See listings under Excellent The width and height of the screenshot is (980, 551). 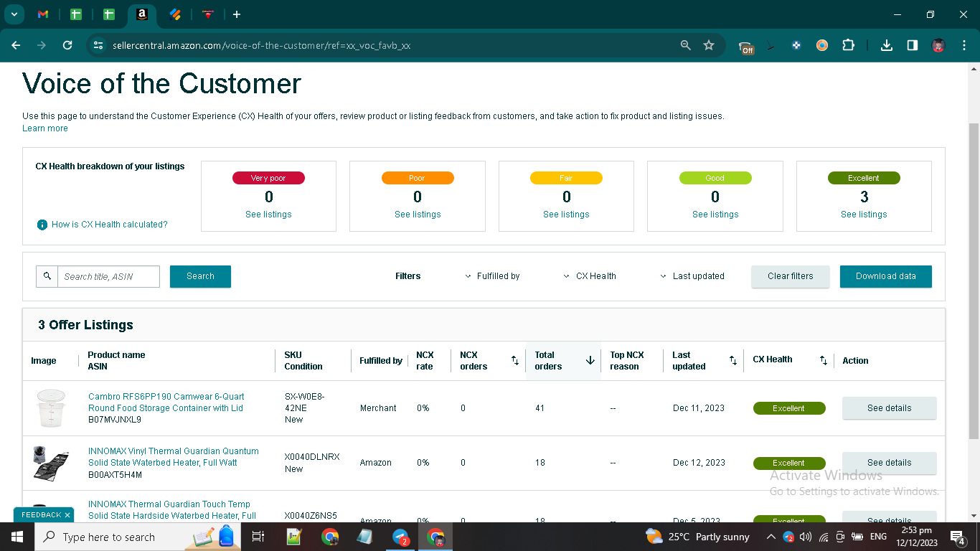click(864, 215)
